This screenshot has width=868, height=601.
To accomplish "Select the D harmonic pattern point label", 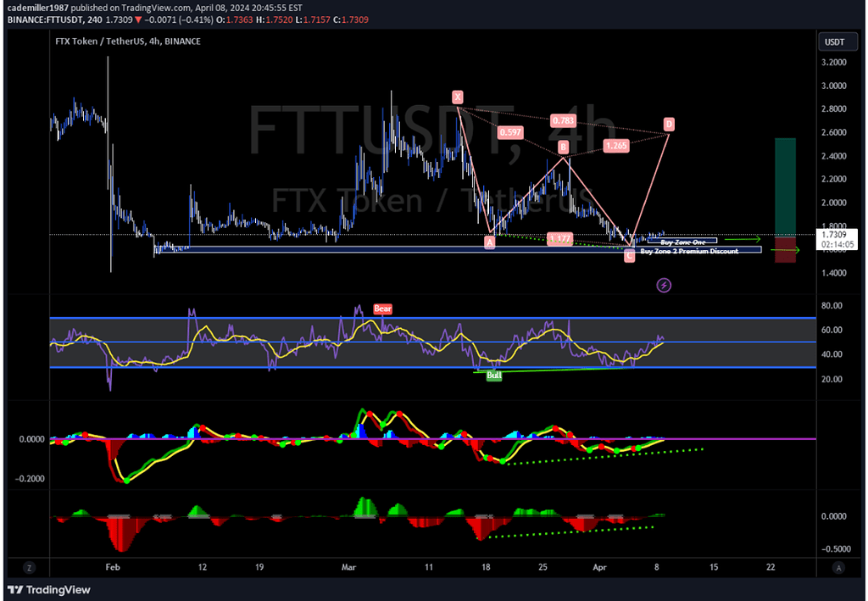I will pyautogui.click(x=669, y=124).
